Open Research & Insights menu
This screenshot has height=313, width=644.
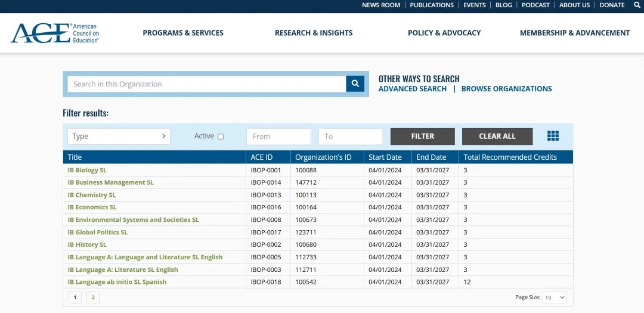click(314, 33)
